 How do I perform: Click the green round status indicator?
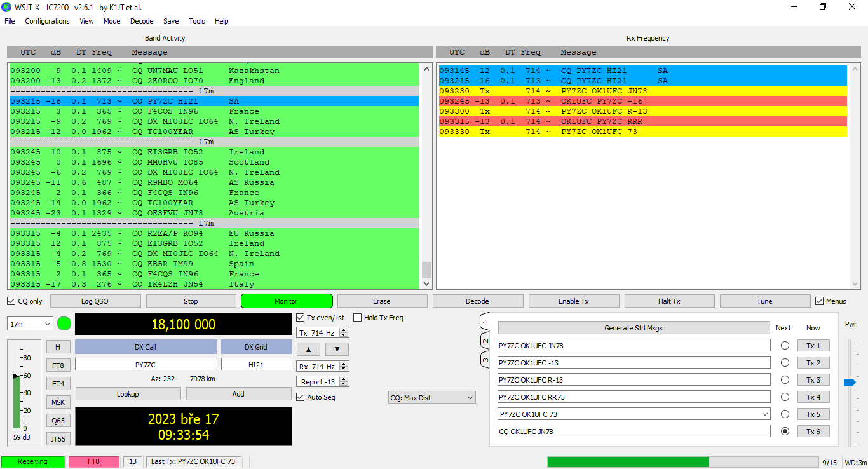(64, 323)
